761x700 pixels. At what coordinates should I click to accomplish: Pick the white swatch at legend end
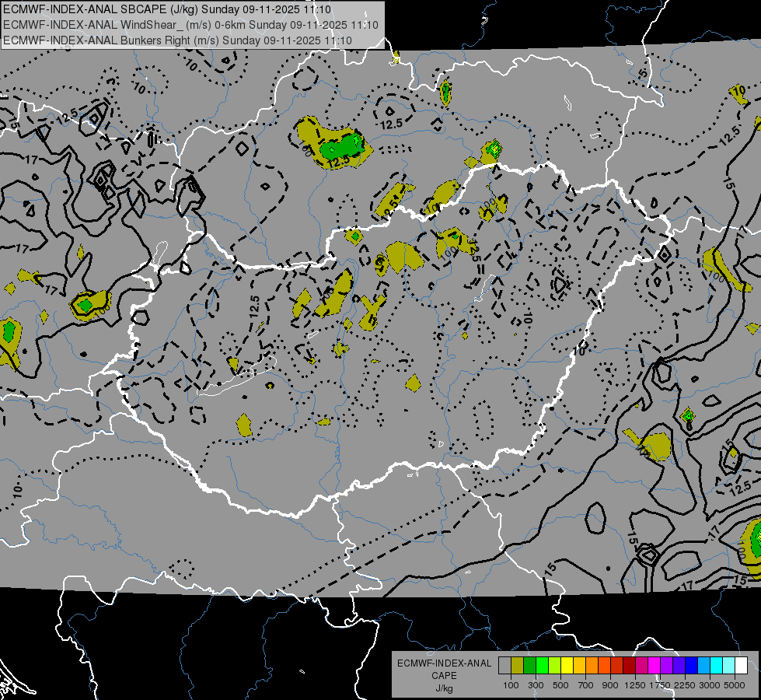[741, 666]
